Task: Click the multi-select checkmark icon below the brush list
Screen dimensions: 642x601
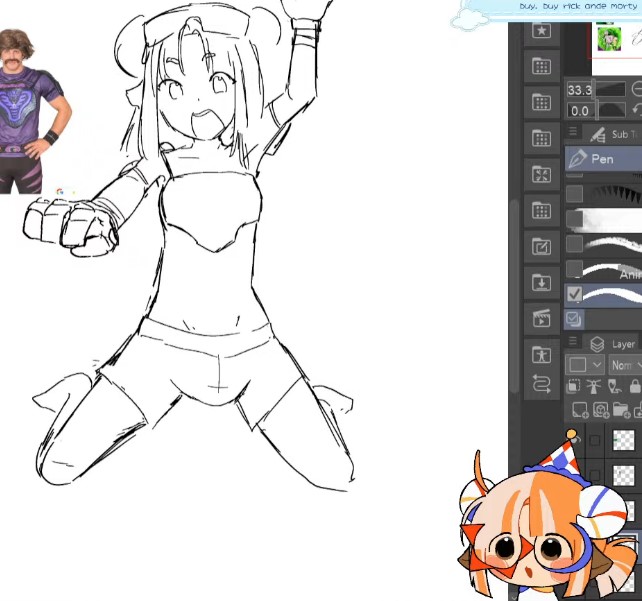Action: (x=573, y=319)
